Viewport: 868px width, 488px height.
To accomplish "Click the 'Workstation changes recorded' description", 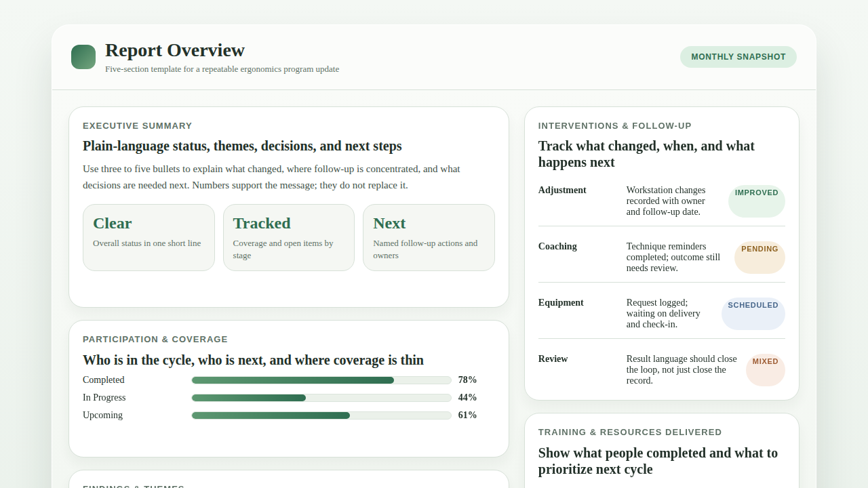I will pos(666,201).
